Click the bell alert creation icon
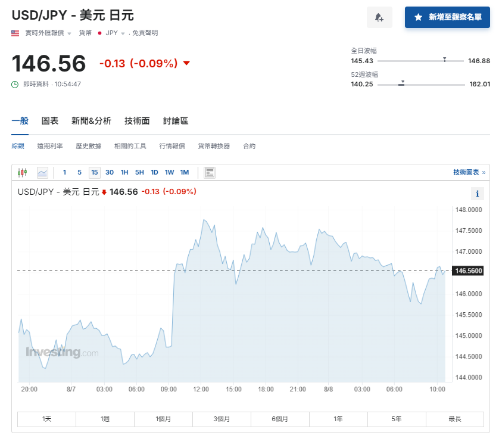Viewport: 499px width, 448px height. pos(379,17)
